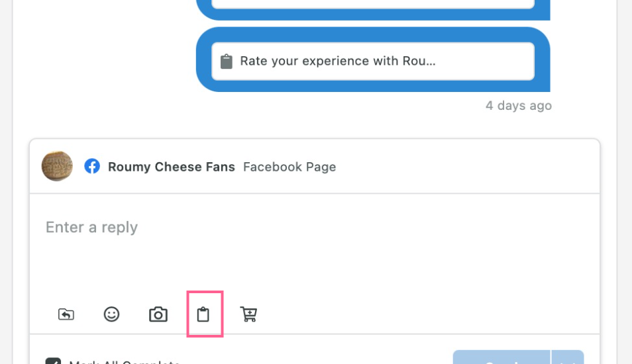Open the Rate your experience card
This screenshot has width=632, height=364.
[x=373, y=61]
